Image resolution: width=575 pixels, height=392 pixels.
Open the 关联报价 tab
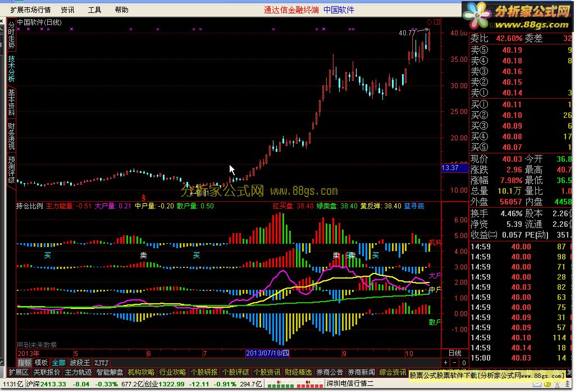point(47,372)
